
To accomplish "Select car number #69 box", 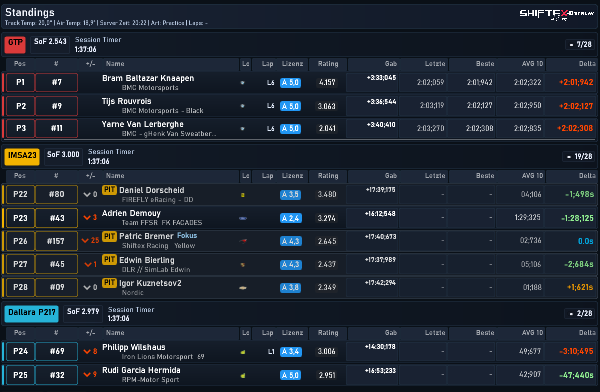I will pos(57,351).
